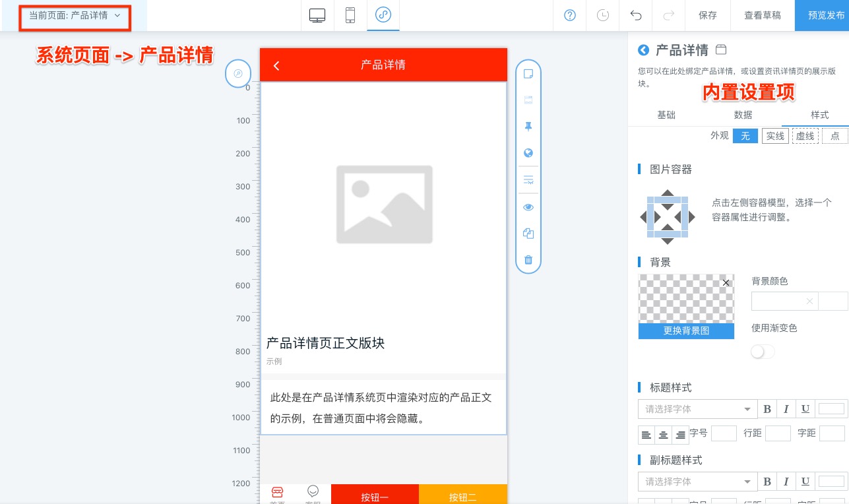
Task: Click the small box icon next to 产品详情 title
Action: pyautogui.click(x=721, y=49)
